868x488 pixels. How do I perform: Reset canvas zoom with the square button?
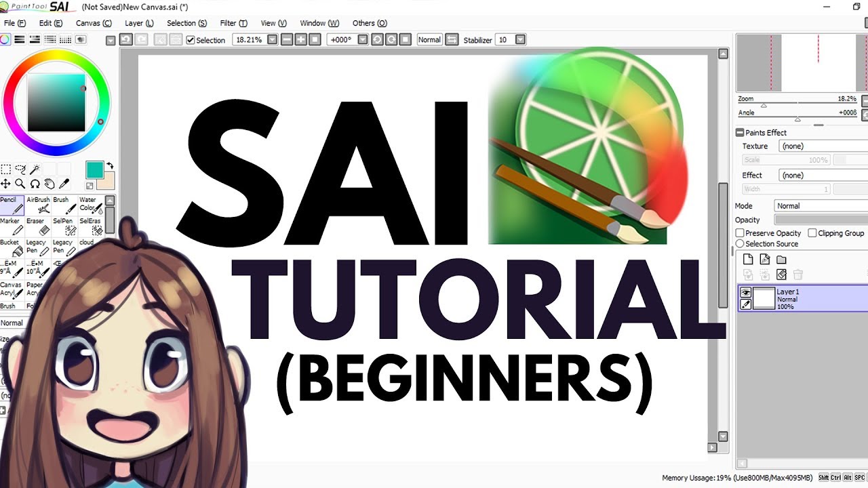(315, 40)
